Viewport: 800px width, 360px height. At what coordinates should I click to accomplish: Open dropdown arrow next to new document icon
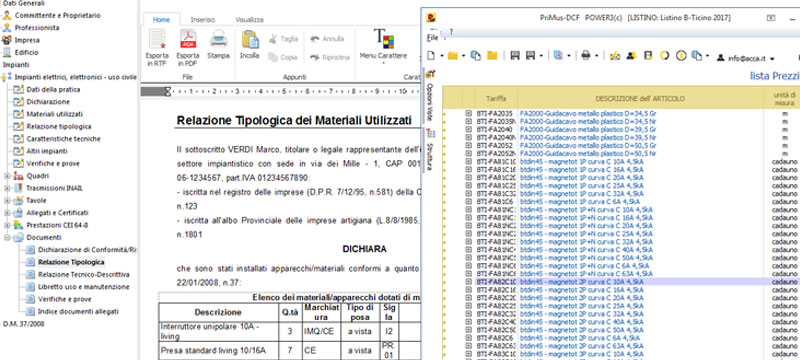(x=442, y=56)
